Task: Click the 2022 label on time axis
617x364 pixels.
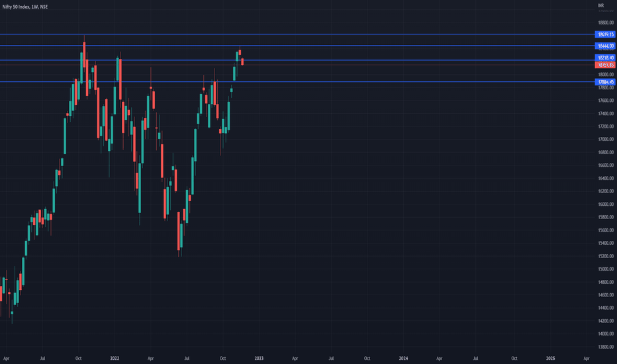Action: pos(115,359)
